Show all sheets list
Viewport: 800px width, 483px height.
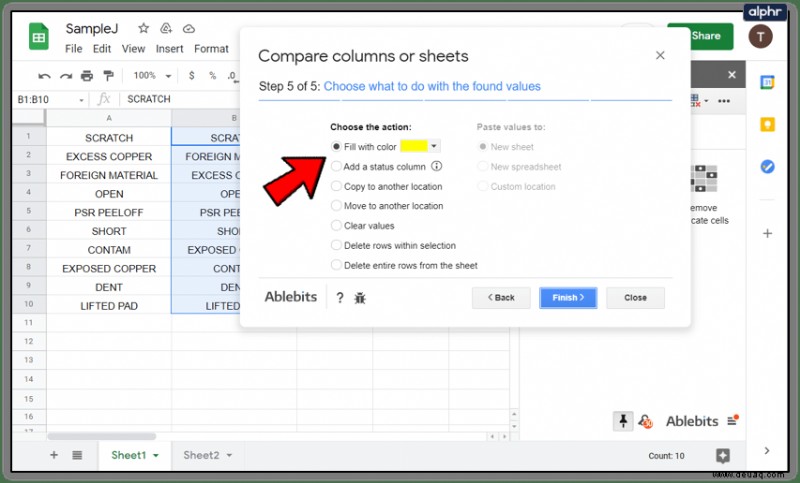point(77,455)
